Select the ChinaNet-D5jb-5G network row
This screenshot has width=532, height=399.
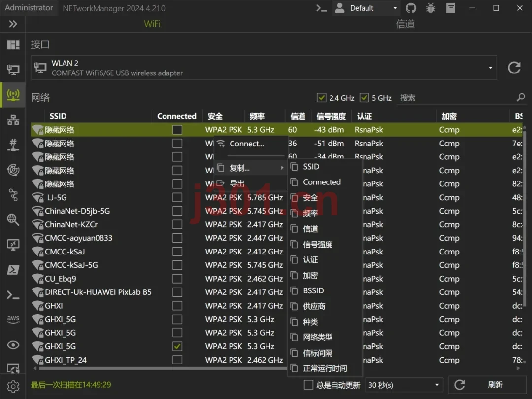[276, 211]
